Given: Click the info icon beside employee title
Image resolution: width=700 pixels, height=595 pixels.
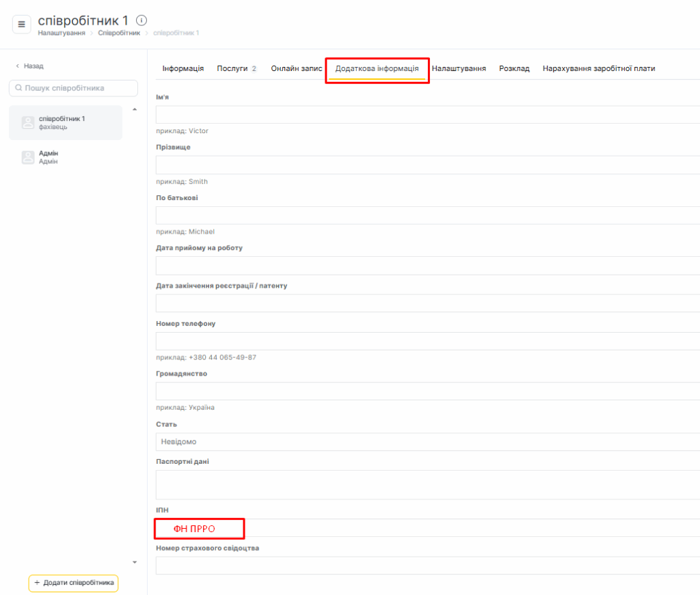Looking at the screenshot, I should [x=142, y=20].
